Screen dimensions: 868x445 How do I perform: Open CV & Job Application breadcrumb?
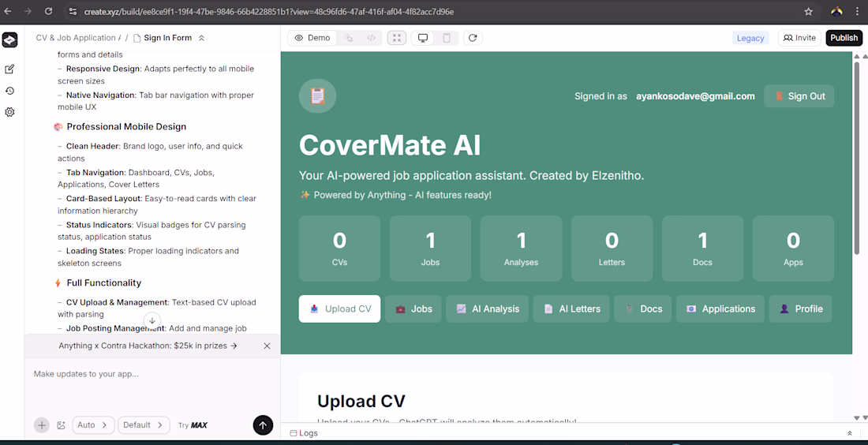[78, 38]
